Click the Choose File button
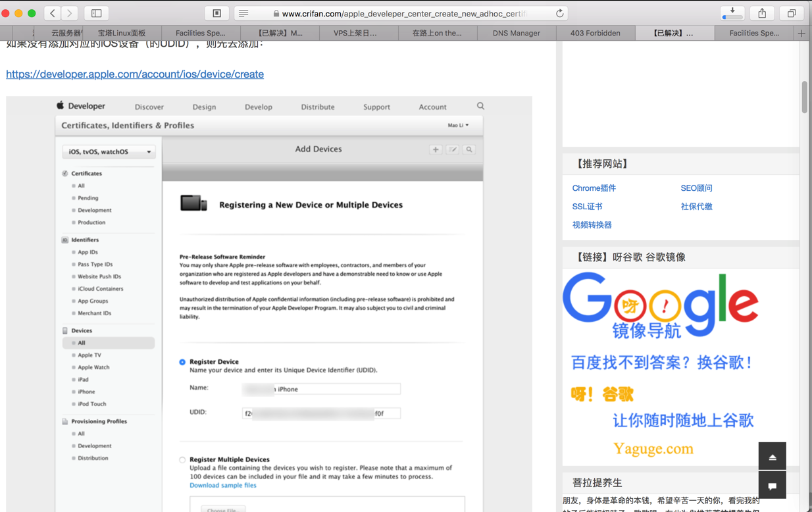812x512 pixels. 222,509
